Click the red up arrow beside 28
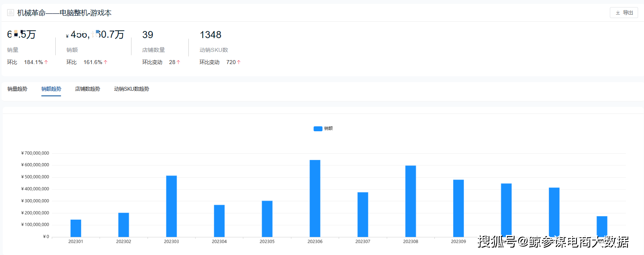This screenshot has width=644, height=255. click(x=179, y=62)
